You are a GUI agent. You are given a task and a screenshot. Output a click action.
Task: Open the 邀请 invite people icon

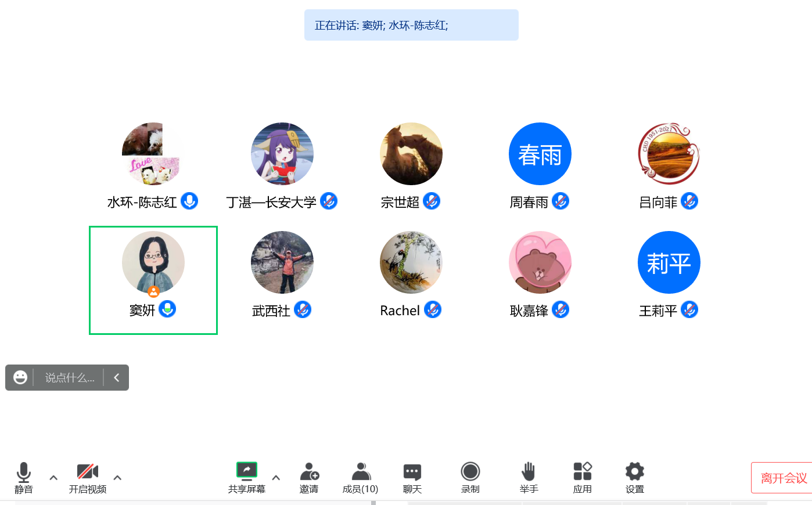click(309, 471)
